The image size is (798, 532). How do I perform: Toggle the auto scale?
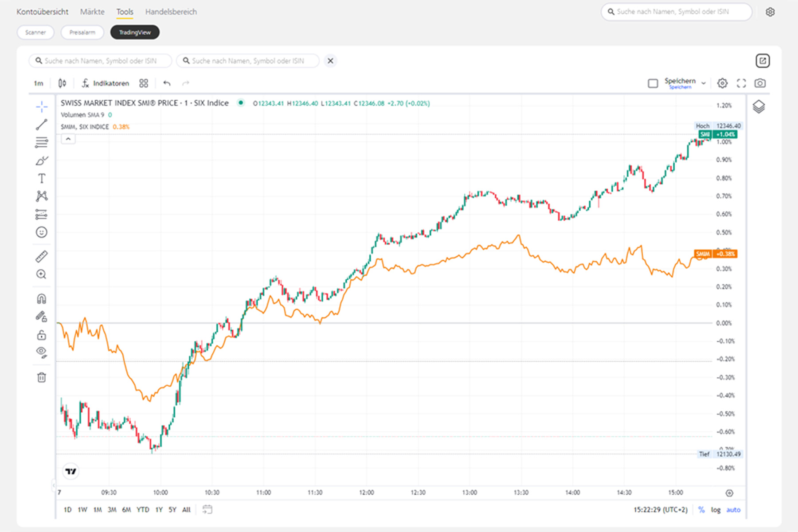[x=733, y=510]
